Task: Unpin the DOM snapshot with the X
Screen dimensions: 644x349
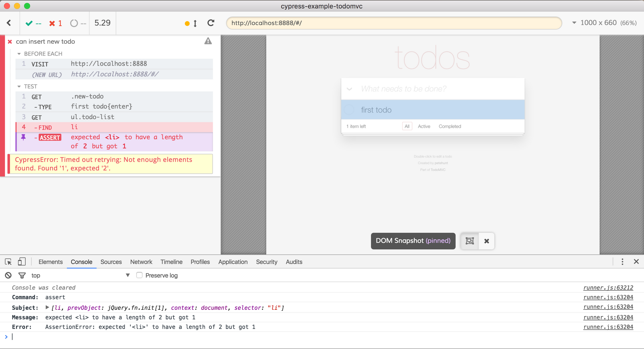Action: pyautogui.click(x=487, y=241)
